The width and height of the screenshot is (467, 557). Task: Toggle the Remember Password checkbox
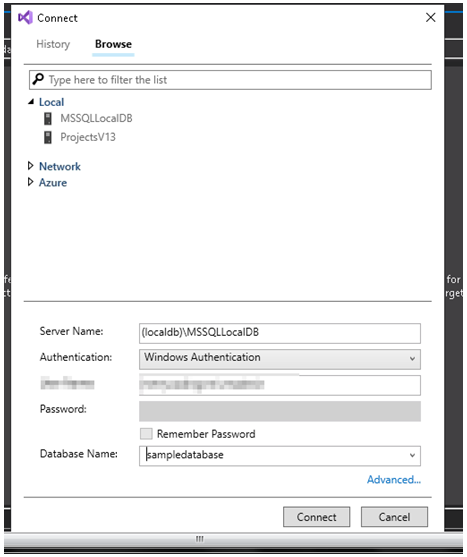[x=146, y=434]
